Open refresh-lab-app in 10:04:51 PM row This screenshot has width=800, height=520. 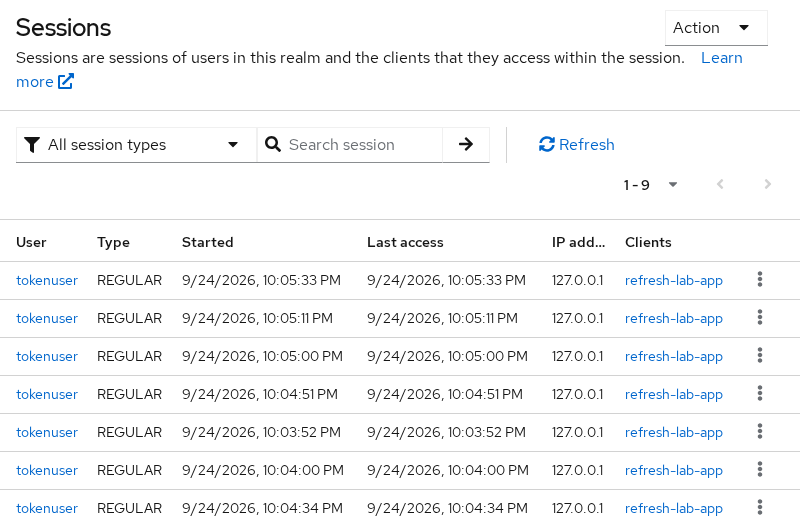pos(673,394)
